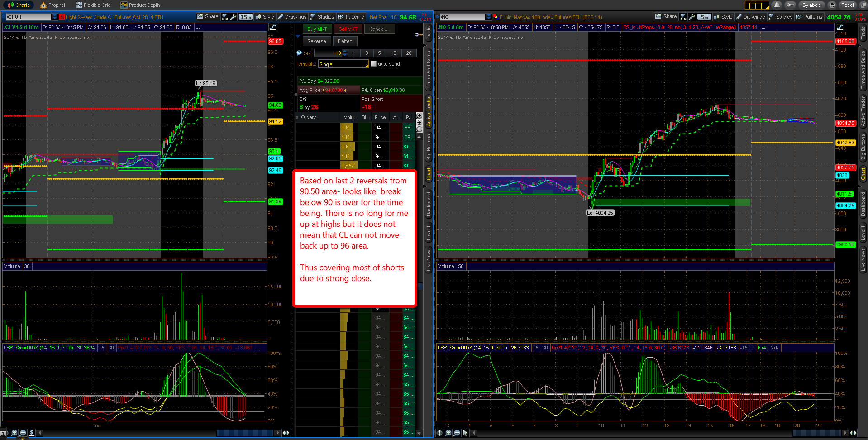Open Nasdaq chart settings wrench
The image size is (868, 440).
click(692, 17)
